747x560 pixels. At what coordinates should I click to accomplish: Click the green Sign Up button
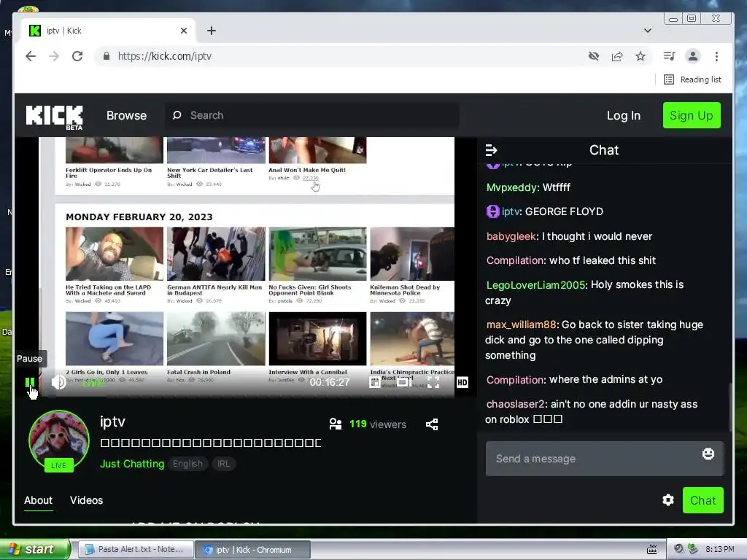[692, 115]
